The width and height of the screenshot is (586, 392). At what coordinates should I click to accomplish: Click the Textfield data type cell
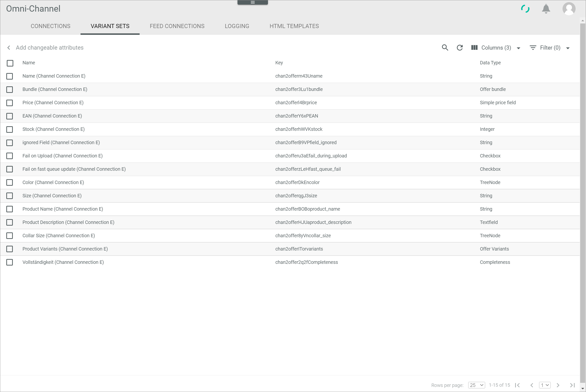pyautogui.click(x=489, y=222)
